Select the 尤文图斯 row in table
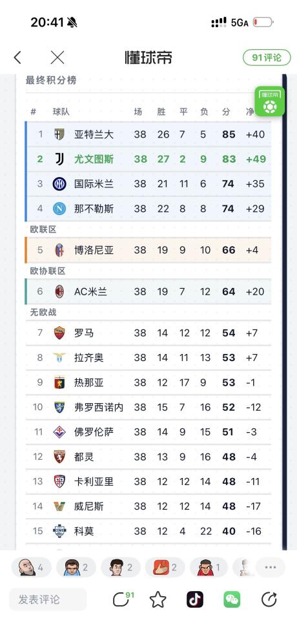 [x=148, y=159]
